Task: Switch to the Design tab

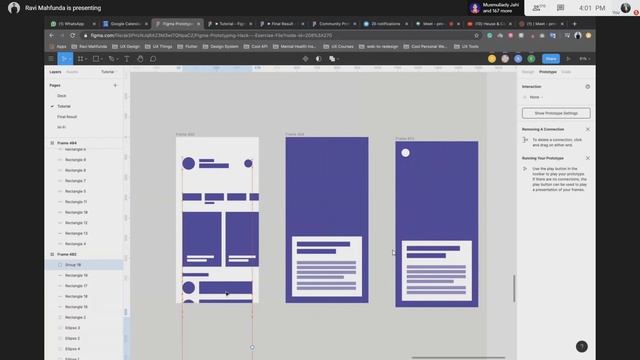Action: (x=528, y=72)
